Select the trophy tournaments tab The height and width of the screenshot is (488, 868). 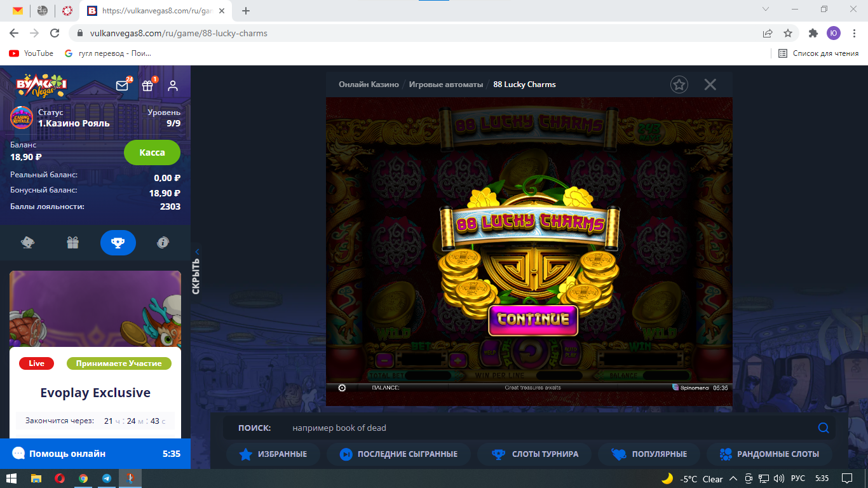(118, 242)
